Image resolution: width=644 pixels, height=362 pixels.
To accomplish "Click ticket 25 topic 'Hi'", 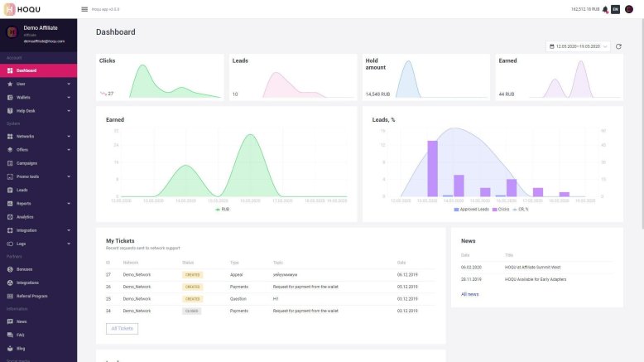I will coord(276,299).
